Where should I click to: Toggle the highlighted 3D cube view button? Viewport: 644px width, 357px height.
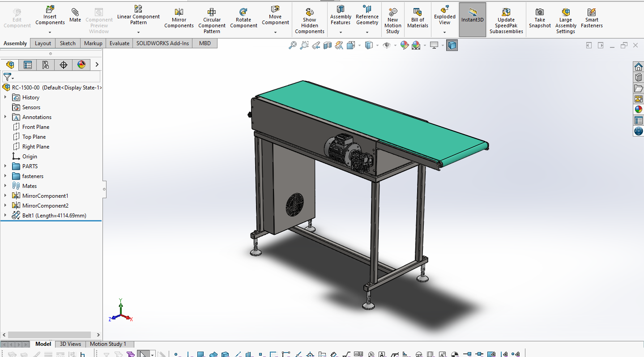(452, 45)
